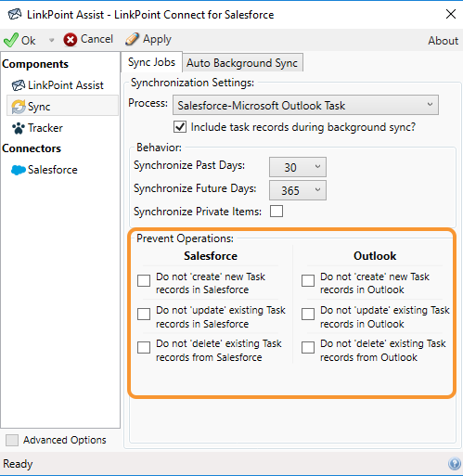Open Synchronize Past Days dropdown
This screenshot has height=476, width=463.
click(x=298, y=167)
